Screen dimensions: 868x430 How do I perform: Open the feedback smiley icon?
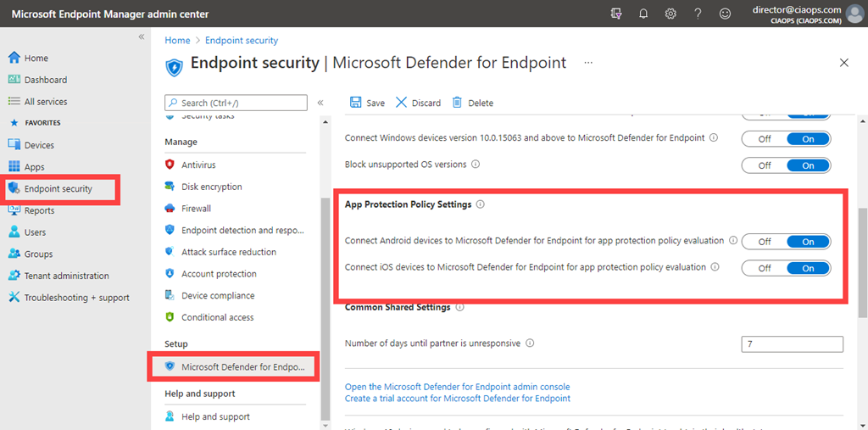(x=725, y=14)
